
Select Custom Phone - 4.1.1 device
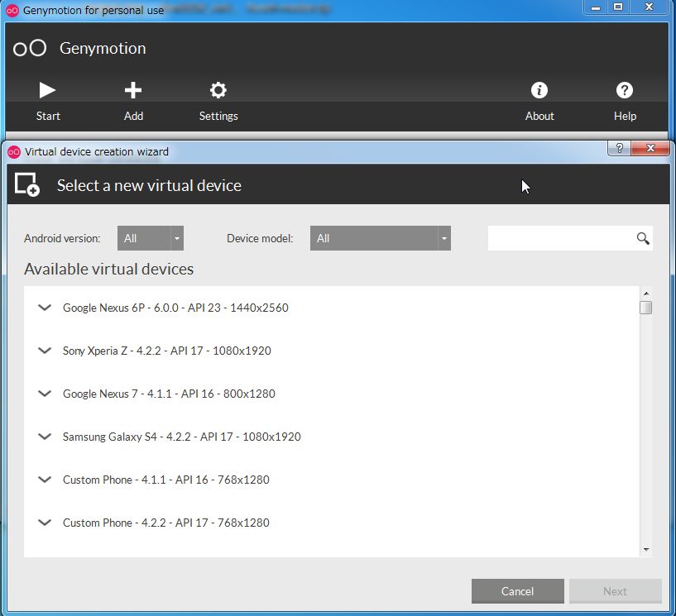coord(165,480)
